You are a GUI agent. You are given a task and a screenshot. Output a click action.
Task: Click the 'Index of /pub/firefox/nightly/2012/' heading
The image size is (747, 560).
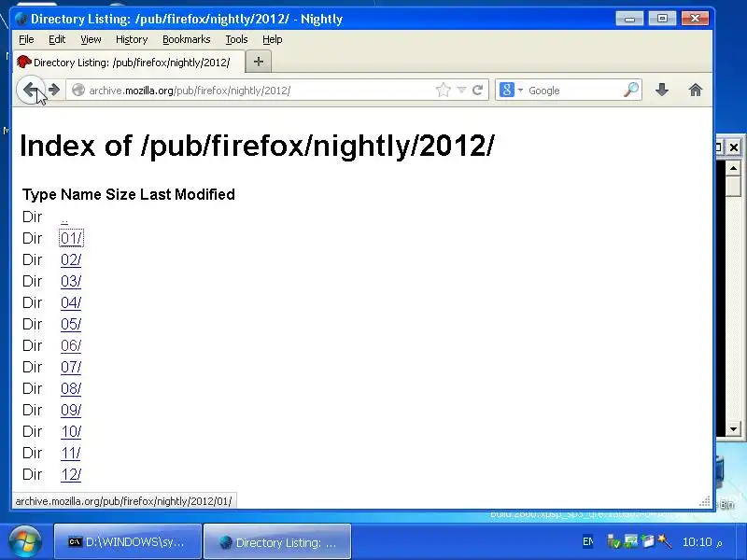(258, 146)
